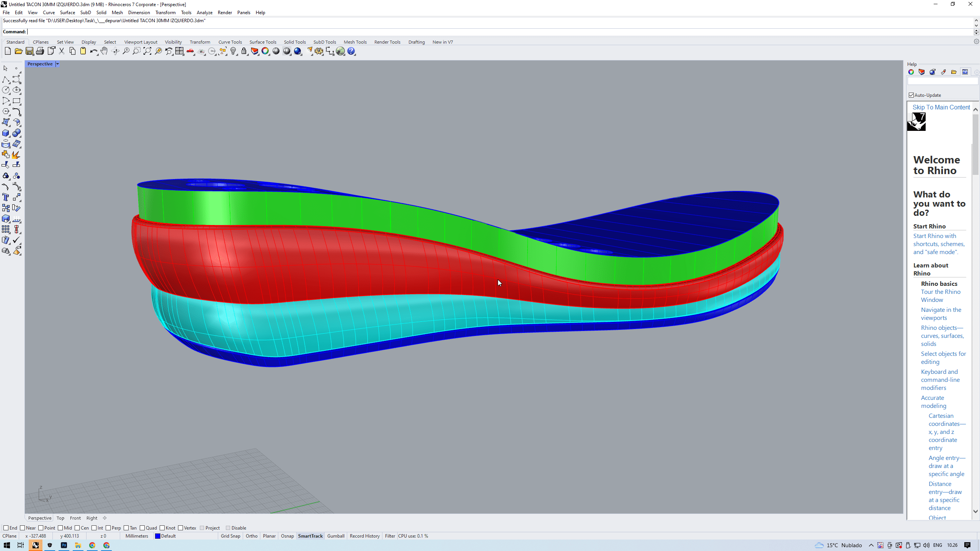Click the 4-viewport layout icon

click(x=179, y=51)
